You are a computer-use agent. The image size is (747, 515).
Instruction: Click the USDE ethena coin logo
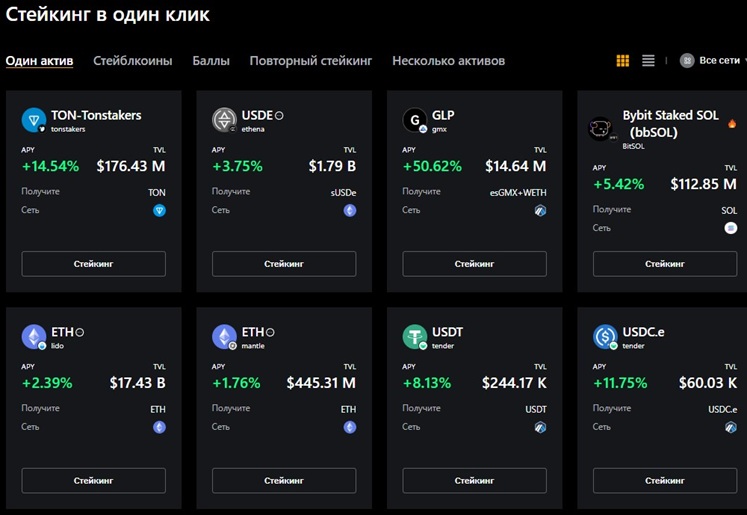point(224,120)
